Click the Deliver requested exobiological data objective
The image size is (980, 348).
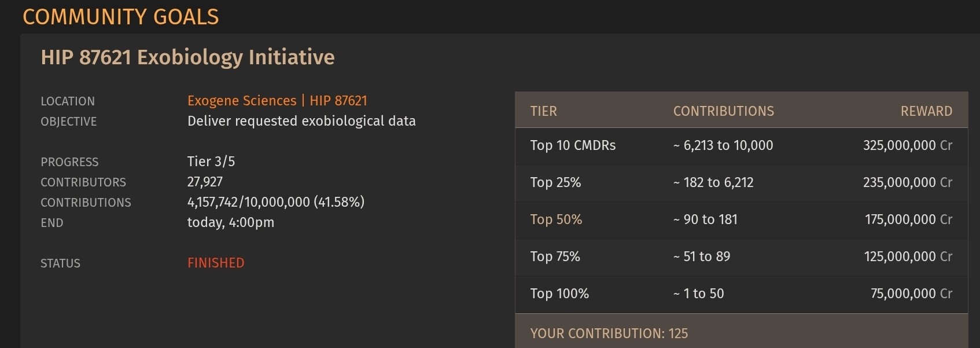pos(301,121)
